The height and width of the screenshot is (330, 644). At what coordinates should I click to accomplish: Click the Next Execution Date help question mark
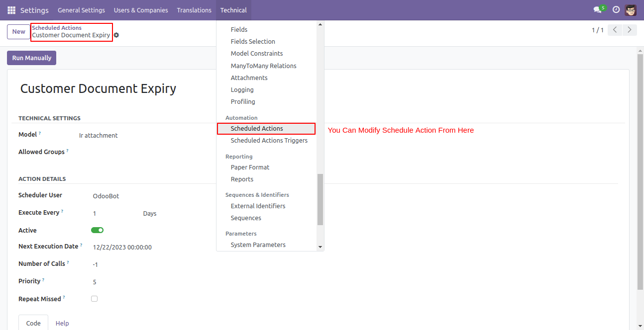81,245
